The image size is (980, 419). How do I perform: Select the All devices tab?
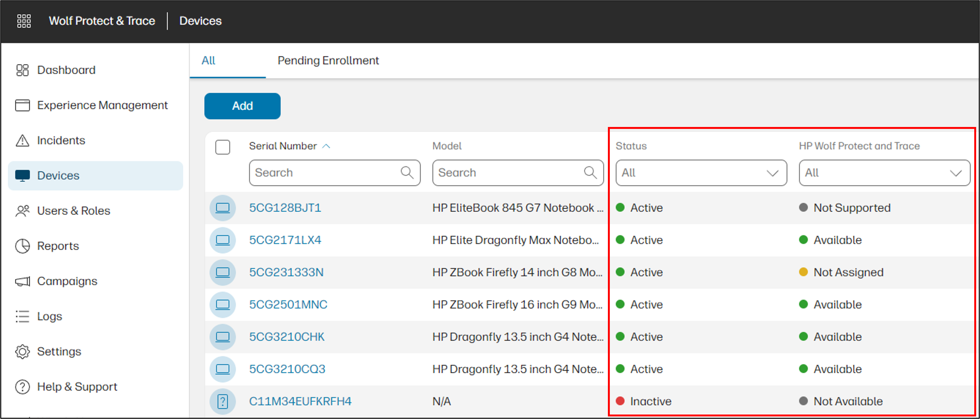pyautogui.click(x=208, y=60)
